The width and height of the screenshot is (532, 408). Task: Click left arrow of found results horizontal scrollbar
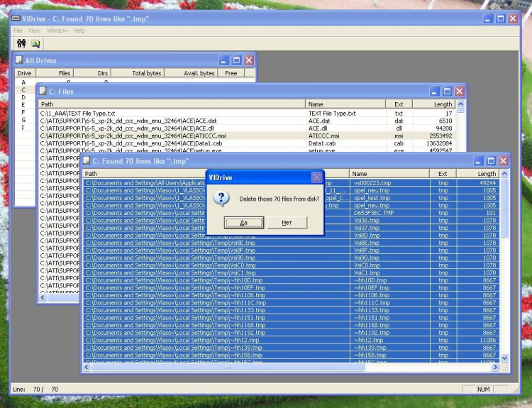pyautogui.click(x=87, y=367)
